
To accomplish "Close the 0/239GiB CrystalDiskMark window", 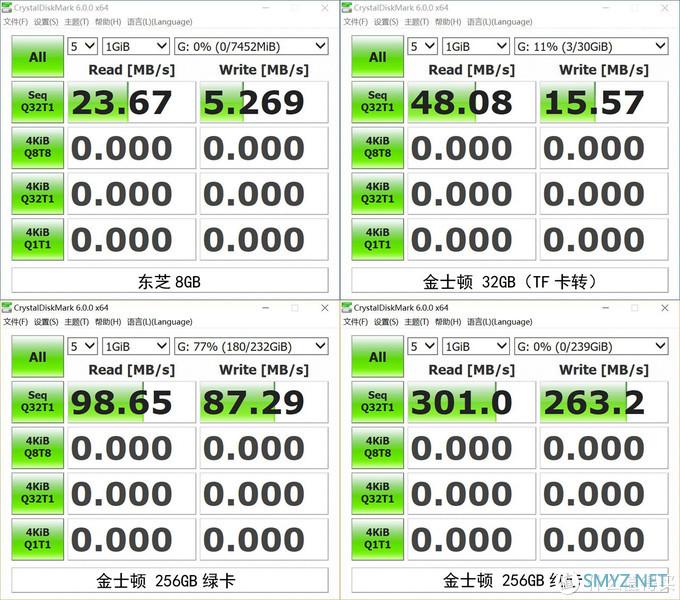I will point(664,308).
